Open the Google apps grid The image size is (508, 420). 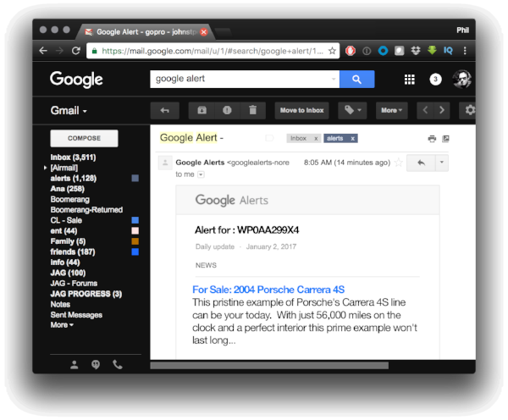(410, 80)
